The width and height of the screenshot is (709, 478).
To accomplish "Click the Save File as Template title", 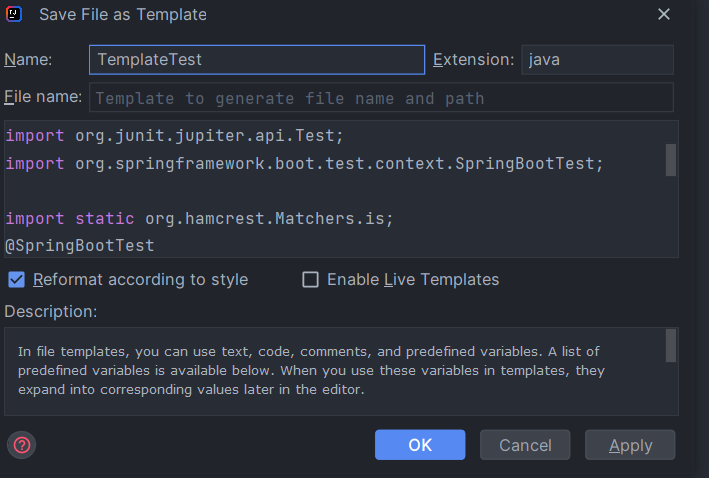I will point(123,14).
